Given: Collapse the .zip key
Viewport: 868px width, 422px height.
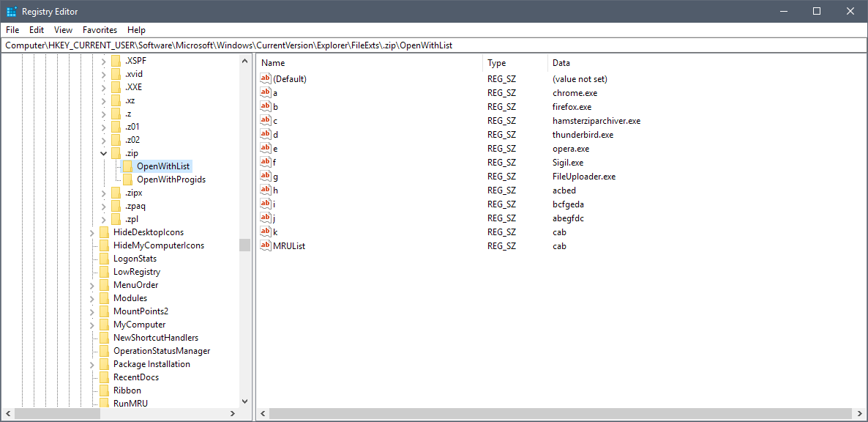Looking at the screenshot, I should [103, 153].
